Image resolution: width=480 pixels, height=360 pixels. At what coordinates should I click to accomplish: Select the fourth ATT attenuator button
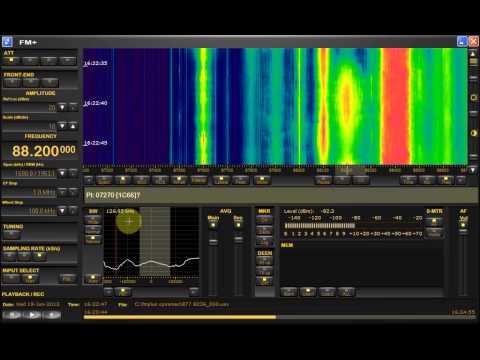(x=67, y=60)
